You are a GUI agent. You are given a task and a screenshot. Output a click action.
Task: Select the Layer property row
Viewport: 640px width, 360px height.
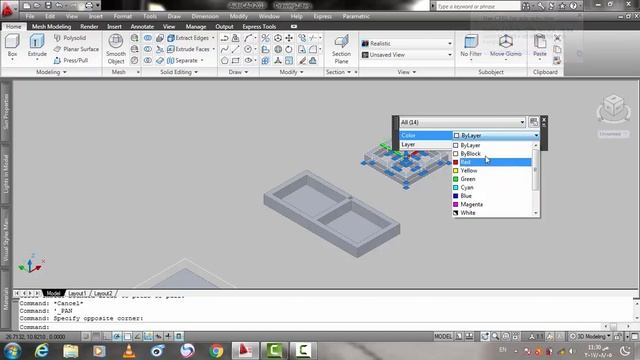(426, 144)
